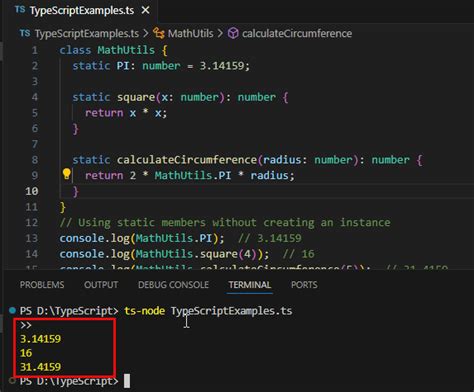
Task: Switch to the OUTPUT panel tab
Action: pyautogui.click(x=101, y=285)
